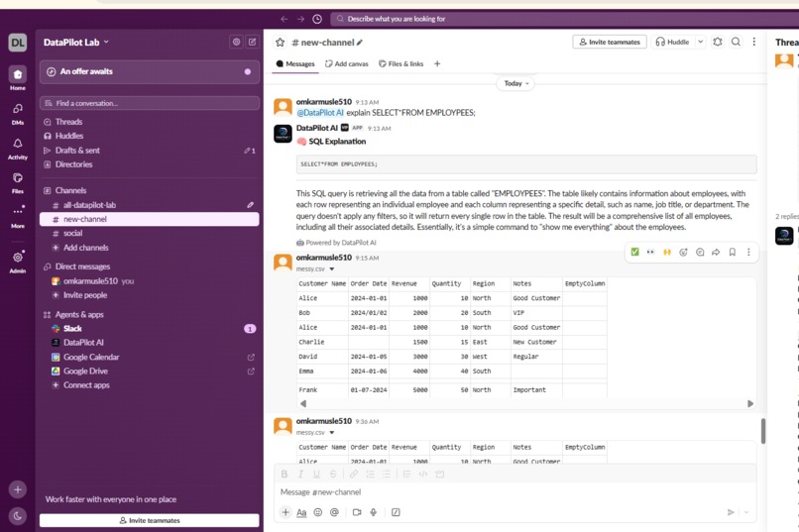This screenshot has height=532, width=799.
Task: Click composer attach plus button
Action: (x=285, y=512)
